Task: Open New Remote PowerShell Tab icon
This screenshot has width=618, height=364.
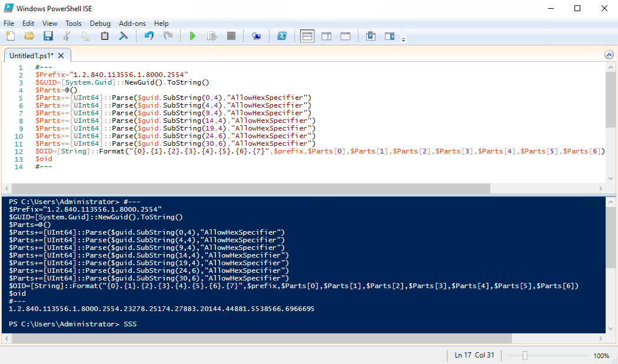Action: pos(257,36)
